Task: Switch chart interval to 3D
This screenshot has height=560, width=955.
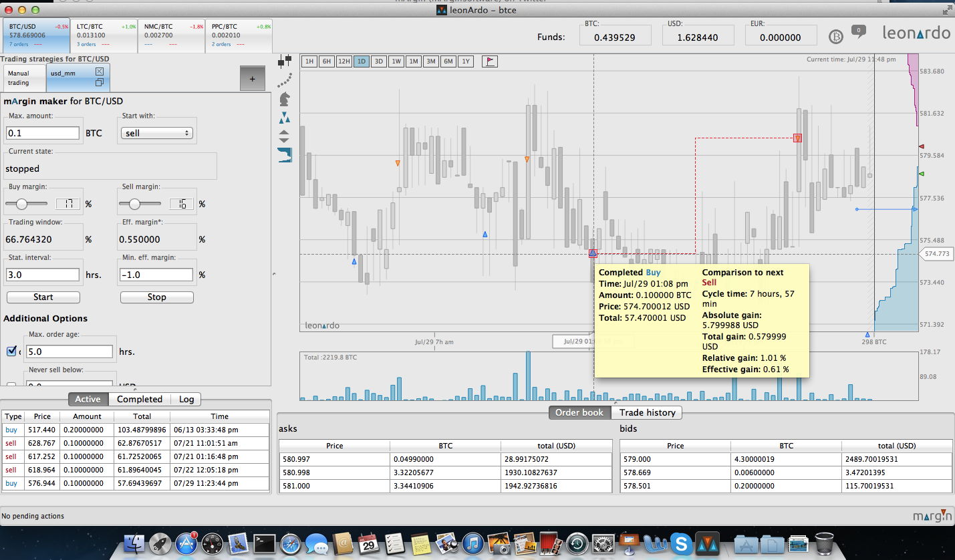Action: point(379,61)
